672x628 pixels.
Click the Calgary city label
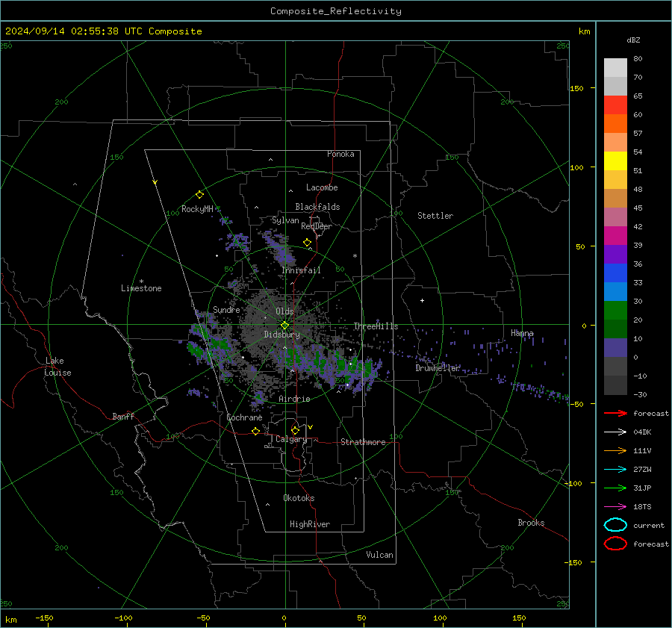click(291, 439)
